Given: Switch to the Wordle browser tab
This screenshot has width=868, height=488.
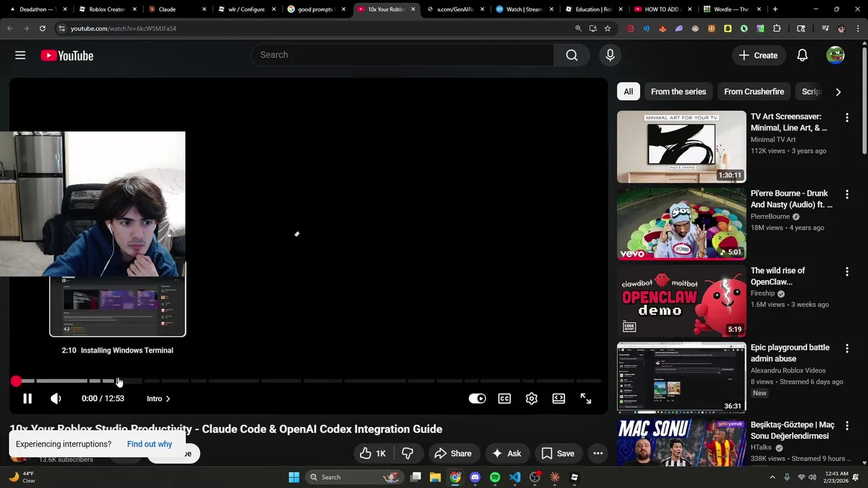Looking at the screenshot, I should click(x=731, y=9).
